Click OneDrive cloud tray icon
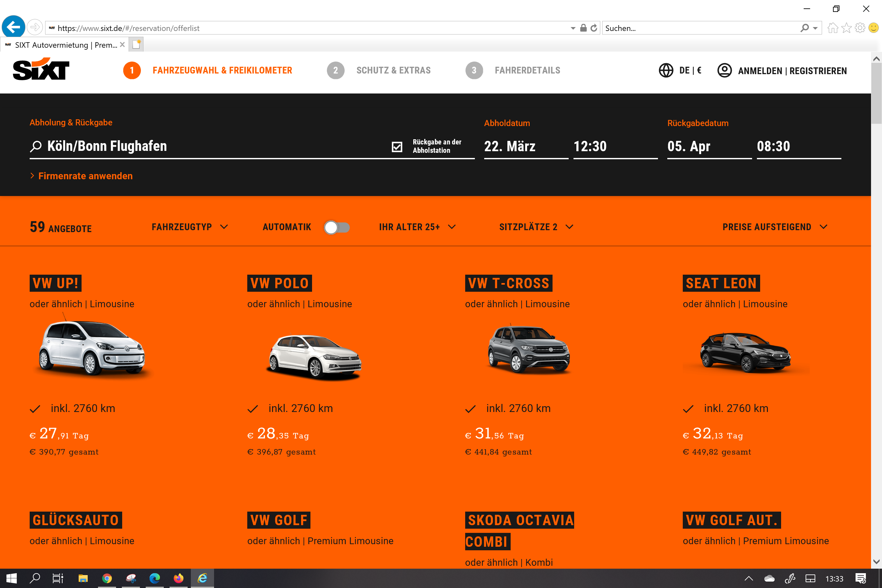The image size is (882, 588). [x=769, y=579]
